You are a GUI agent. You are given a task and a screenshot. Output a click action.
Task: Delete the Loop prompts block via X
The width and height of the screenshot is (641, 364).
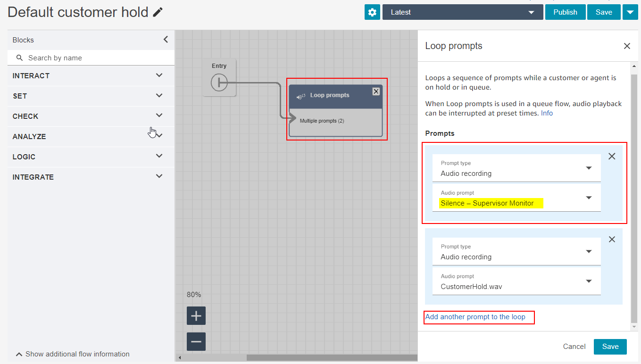click(376, 91)
